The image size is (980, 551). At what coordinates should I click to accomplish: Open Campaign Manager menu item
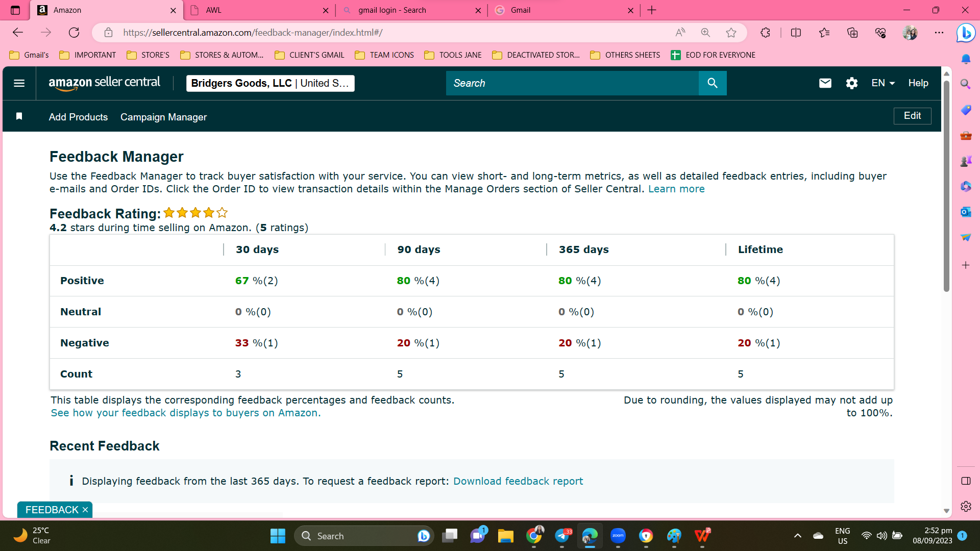pos(163,117)
